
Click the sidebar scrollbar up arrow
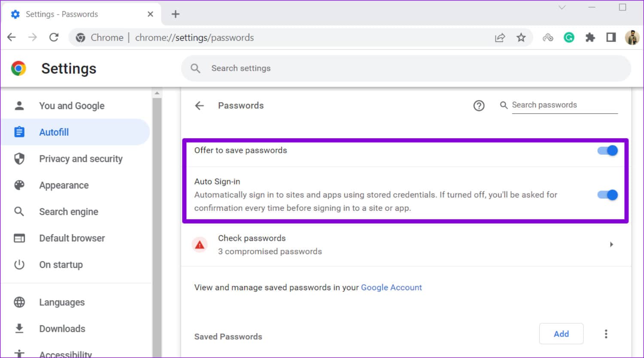pyautogui.click(x=157, y=93)
